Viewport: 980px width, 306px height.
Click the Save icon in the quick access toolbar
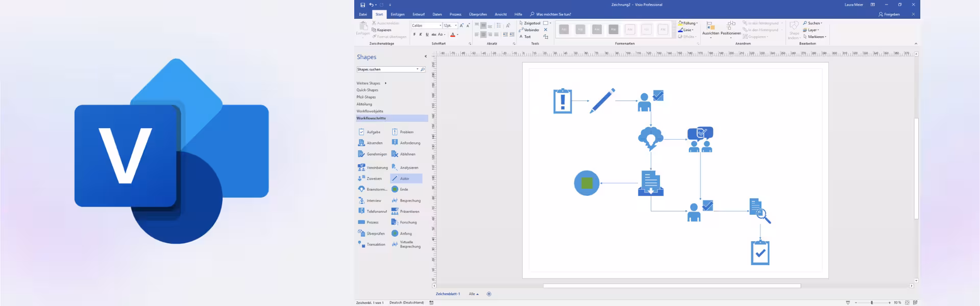click(363, 5)
